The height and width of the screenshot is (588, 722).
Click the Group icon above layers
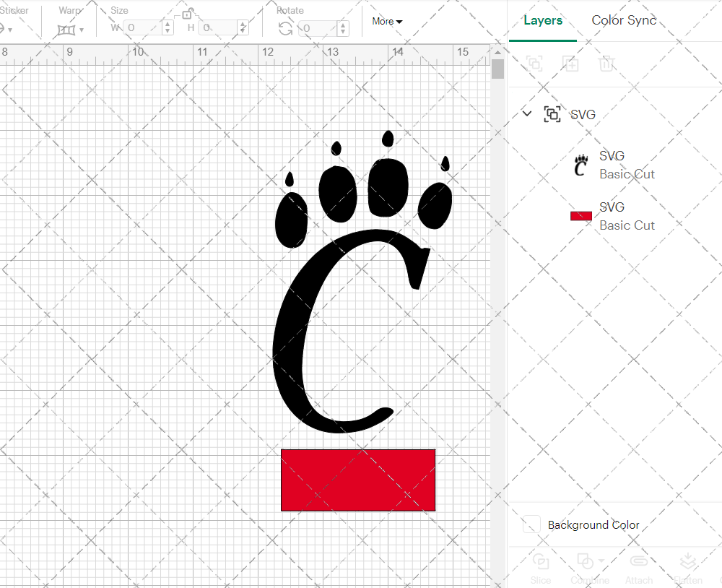tap(534, 64)
